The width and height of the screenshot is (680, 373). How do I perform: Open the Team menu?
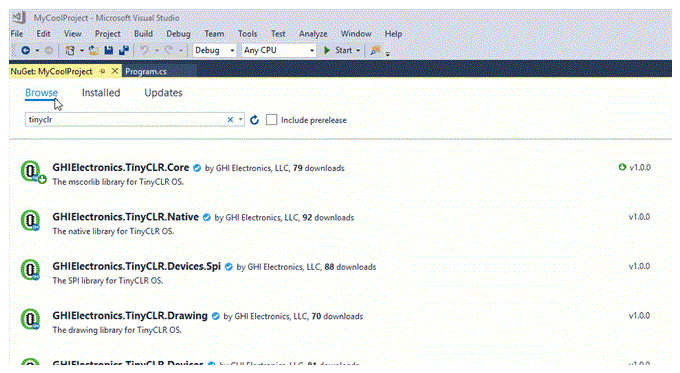[214, 34]
